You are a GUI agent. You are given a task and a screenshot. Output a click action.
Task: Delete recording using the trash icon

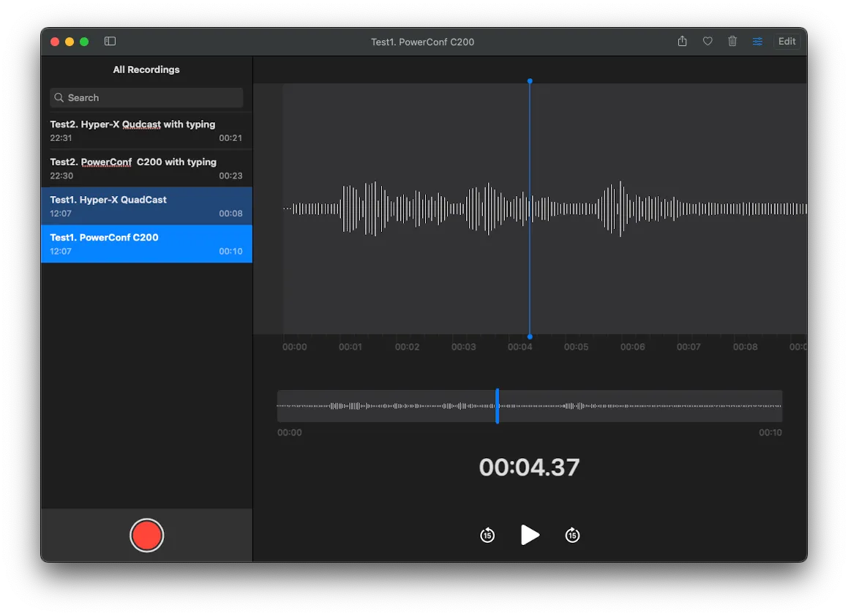[732, 42]
